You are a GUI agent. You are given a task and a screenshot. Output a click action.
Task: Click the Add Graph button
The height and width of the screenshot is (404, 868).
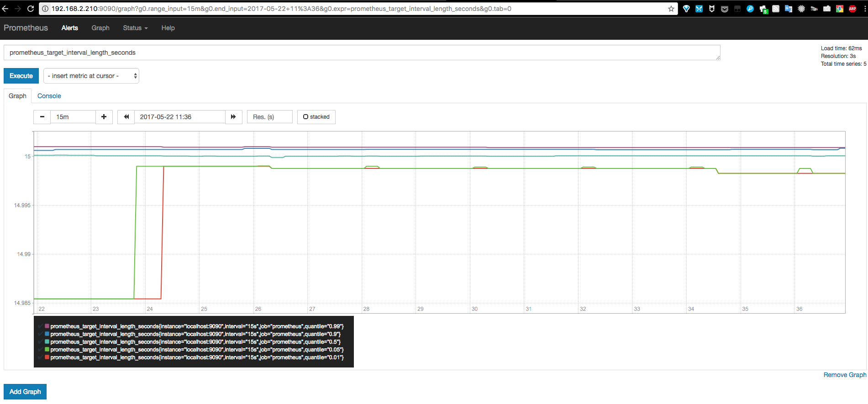(x=25, y=392)
